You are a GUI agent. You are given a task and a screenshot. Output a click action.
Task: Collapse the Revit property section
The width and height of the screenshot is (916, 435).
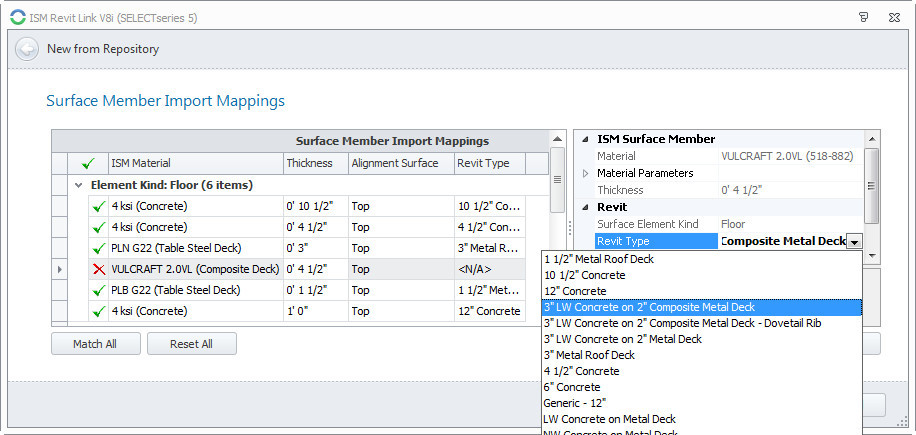pos(585,207)
